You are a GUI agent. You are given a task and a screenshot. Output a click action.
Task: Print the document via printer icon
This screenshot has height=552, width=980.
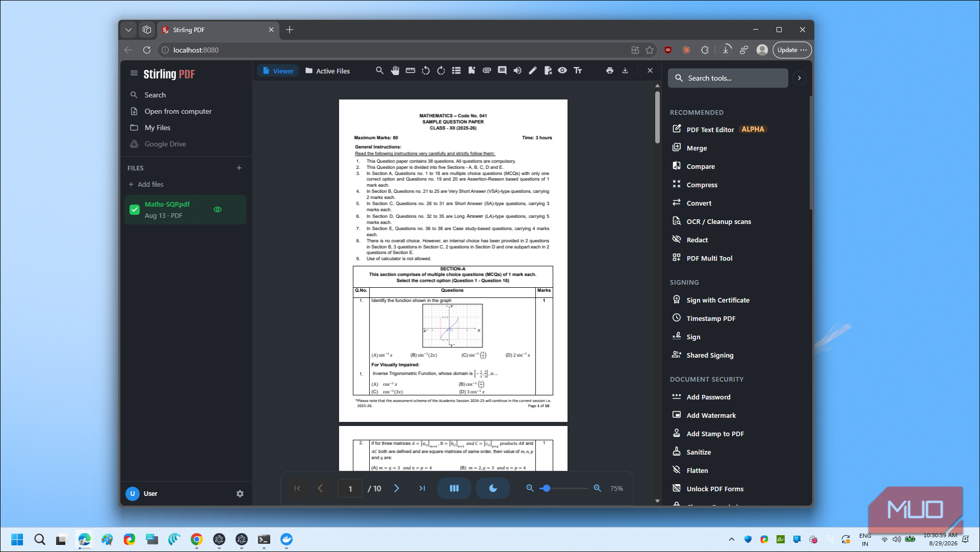pyautogui.click(x=610, y=70)
